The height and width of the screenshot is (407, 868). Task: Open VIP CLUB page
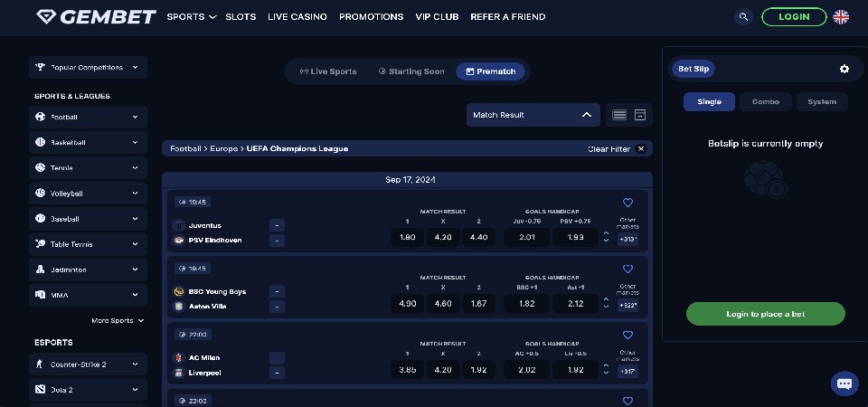437,17
